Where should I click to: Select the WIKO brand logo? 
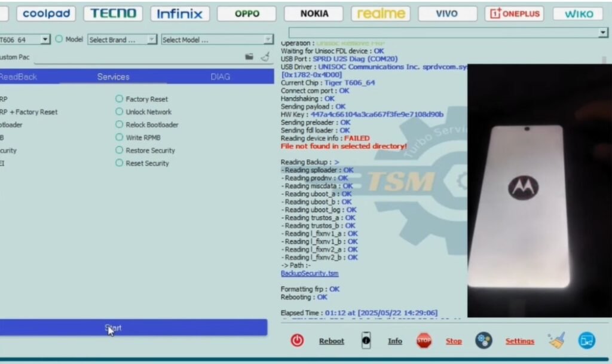[x=579, y=14]
